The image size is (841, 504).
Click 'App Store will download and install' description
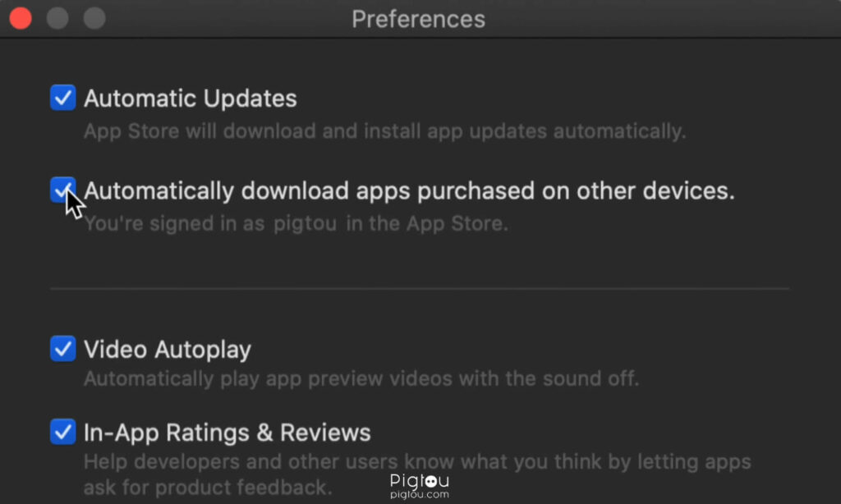click(384, 131)
